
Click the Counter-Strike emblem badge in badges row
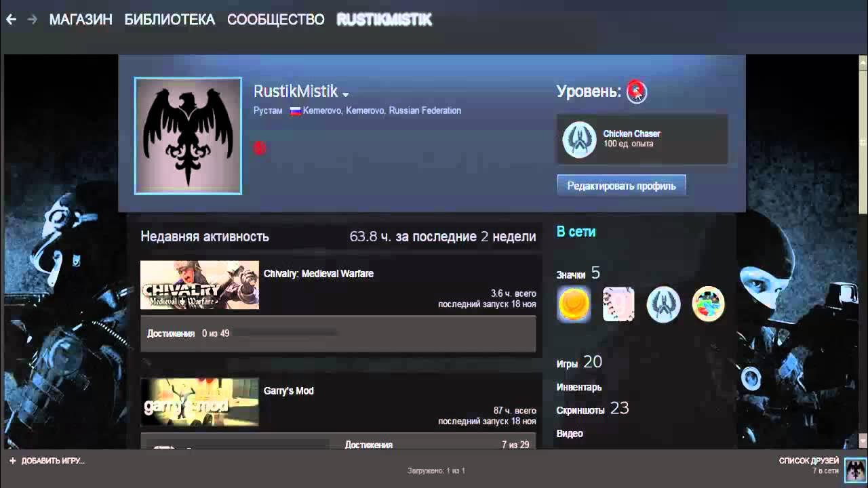tap(663, 304)
